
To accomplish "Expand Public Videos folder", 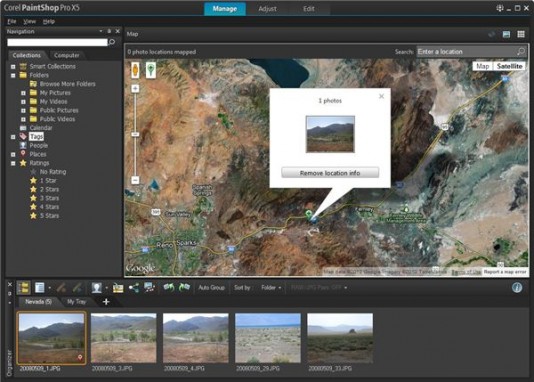I will (23, 120).
